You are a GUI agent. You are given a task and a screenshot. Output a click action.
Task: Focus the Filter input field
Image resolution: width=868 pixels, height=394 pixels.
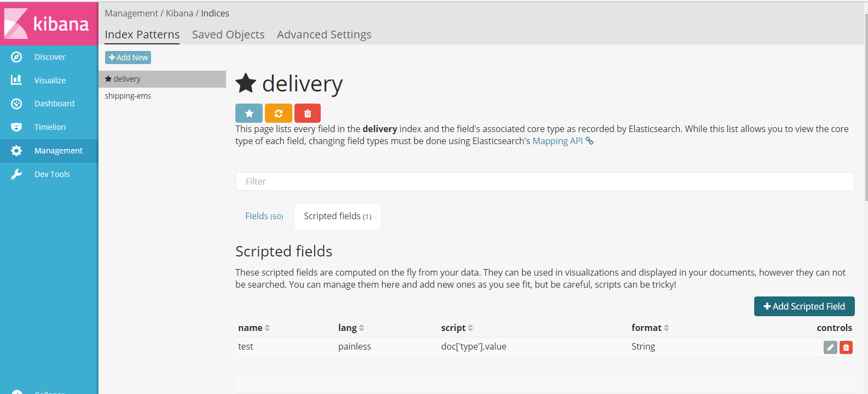(x=545, y=181)
